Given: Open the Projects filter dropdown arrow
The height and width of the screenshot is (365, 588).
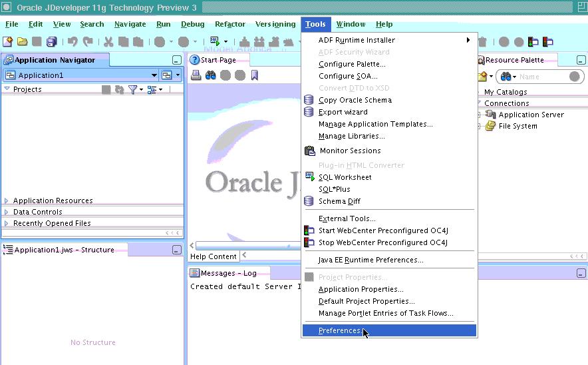Looking at the screenshot, I should pos(142,90).
